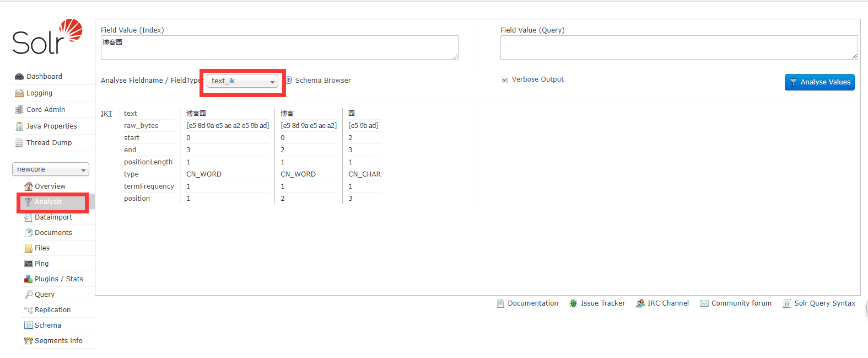Click the CN_CHAR type value

364,174
